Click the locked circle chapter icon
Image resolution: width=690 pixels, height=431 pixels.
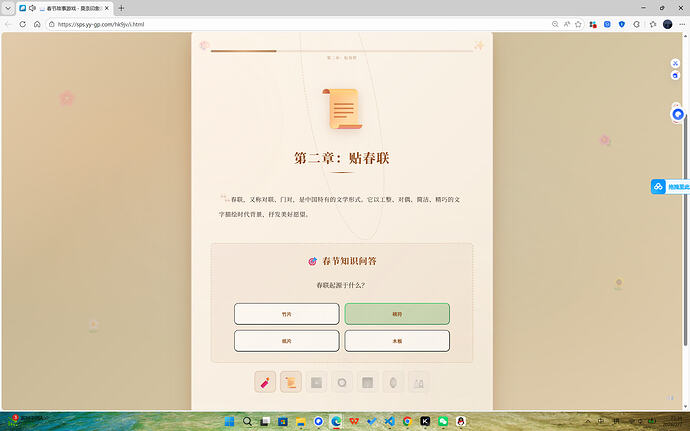(342, 381)
